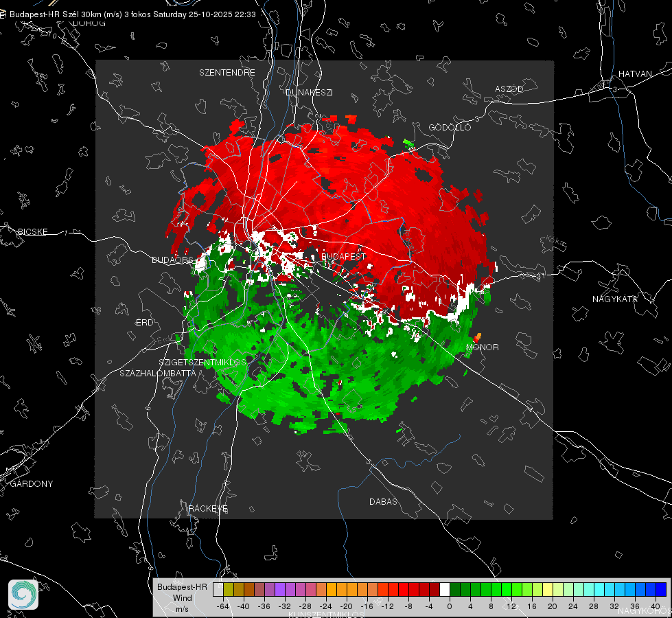Click the orange-red echo next to MONOR
The height and width of the screenshot is (618, 672).
478,338
